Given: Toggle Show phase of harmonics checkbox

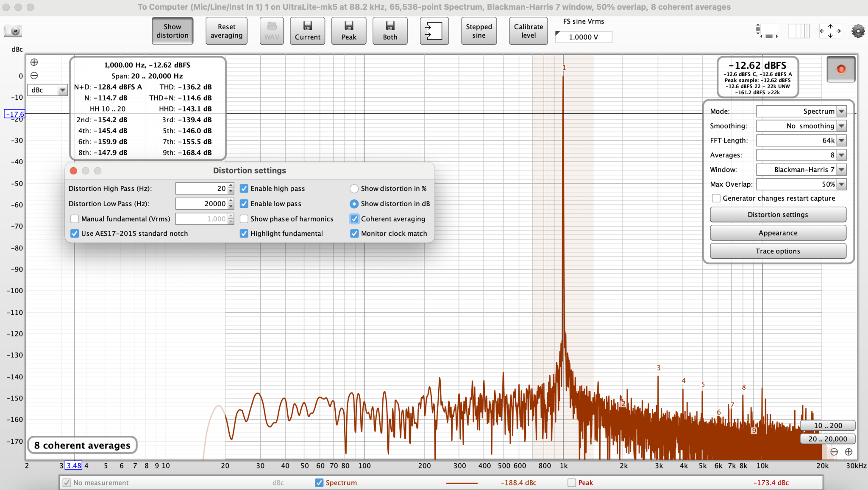Looking at the screenshot, I should [x=244, y=219].
